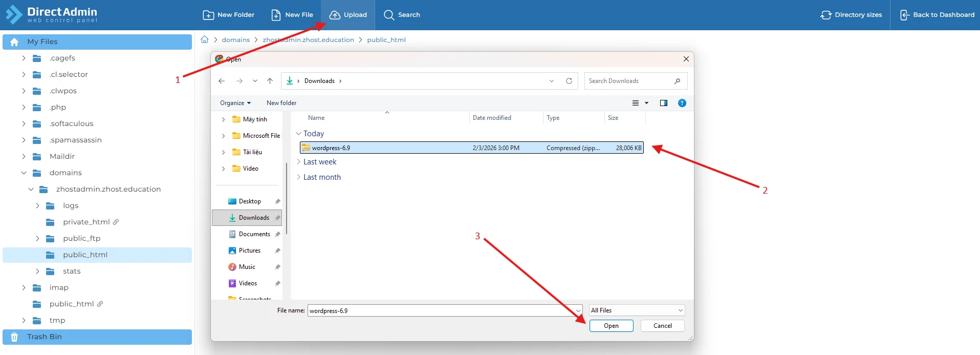Viewport: 980px width, 355px height.
Task: Expand the .cl.selector folder
Action: tap(24, 75)
